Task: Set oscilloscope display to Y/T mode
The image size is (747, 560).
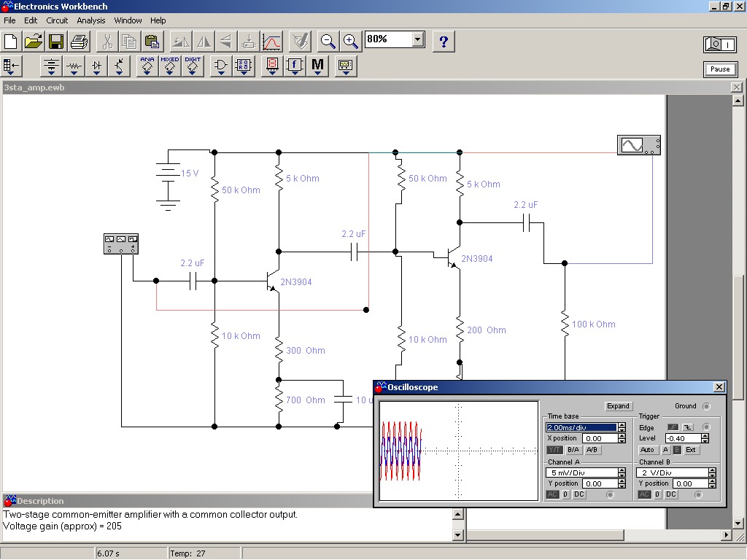Action: pos(554,450)
